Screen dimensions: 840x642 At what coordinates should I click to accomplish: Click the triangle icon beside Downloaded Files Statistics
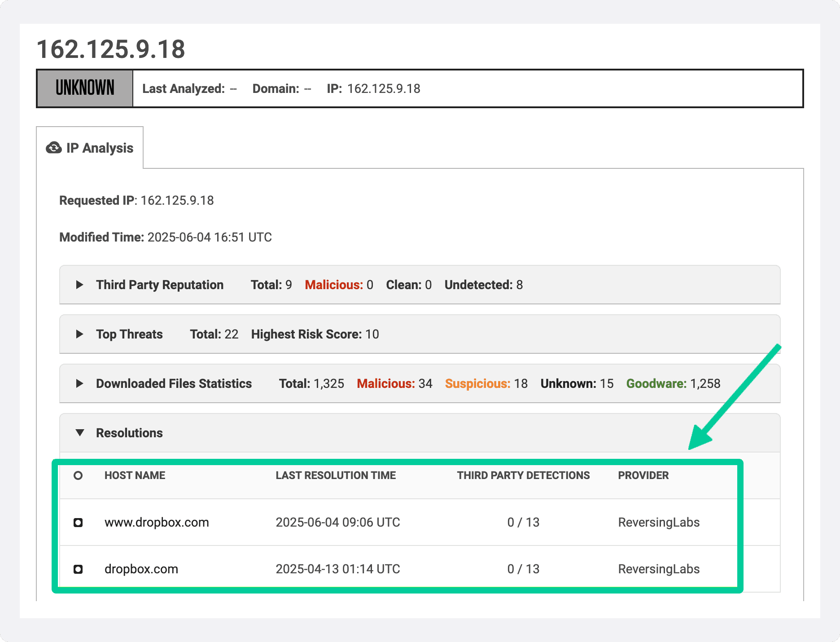click(x=79, y=383)
